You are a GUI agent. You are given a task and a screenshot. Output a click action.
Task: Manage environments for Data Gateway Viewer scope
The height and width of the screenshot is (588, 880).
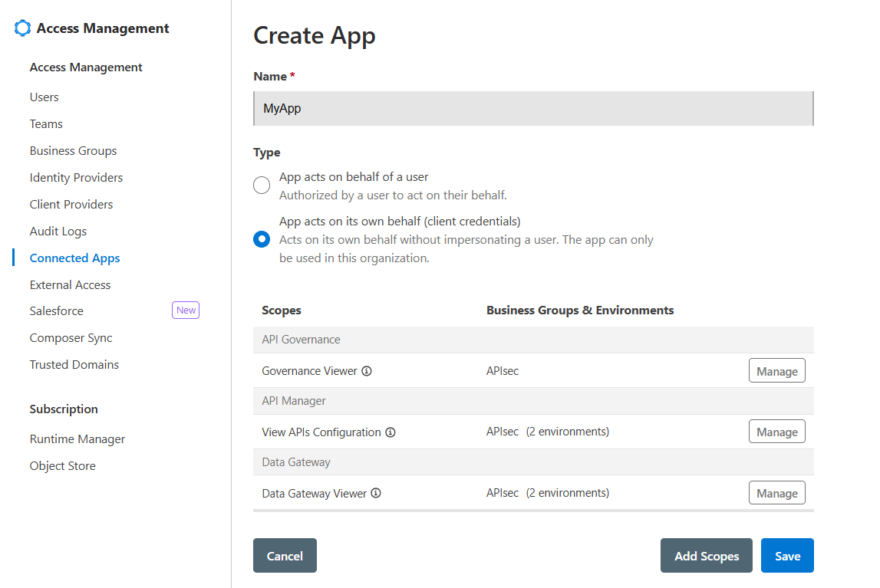click(x=776, y=492)
